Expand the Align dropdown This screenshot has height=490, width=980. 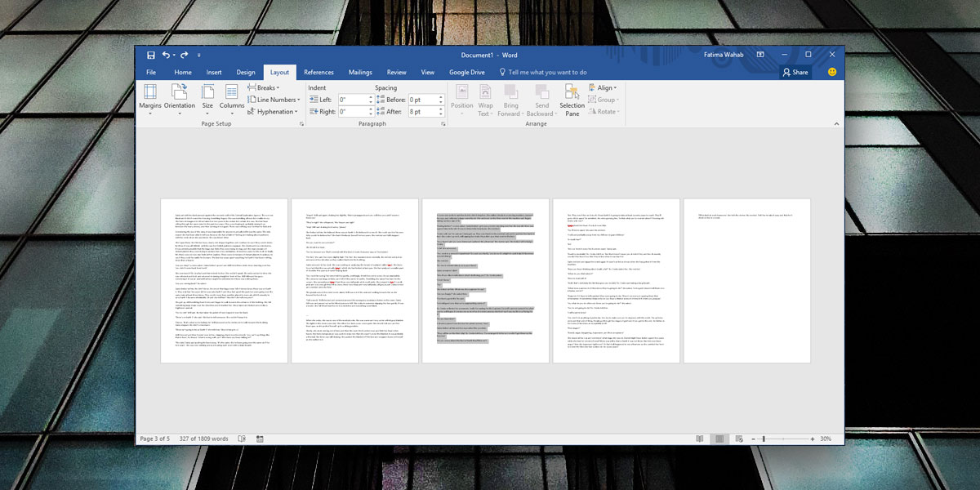(x=605, y=87)
